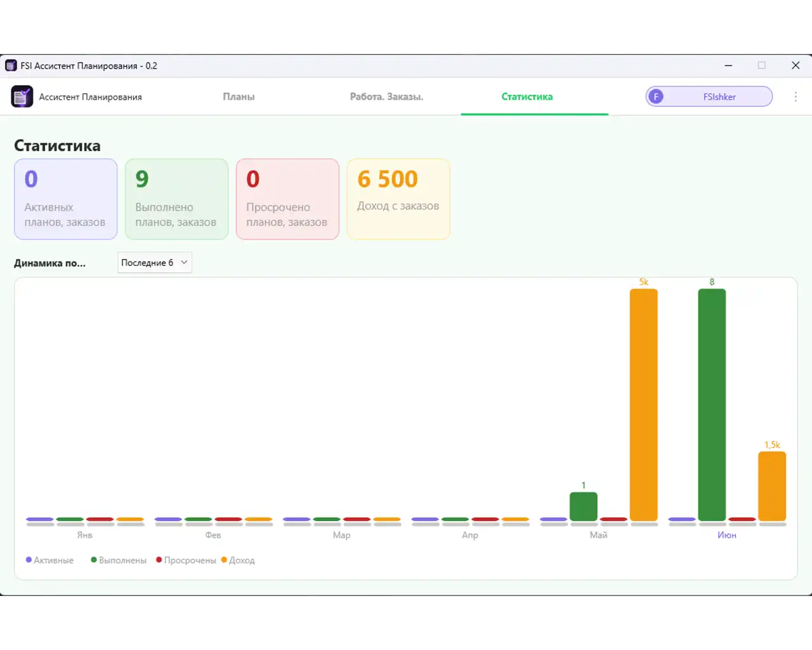Click the Просрочено планов card showing 0
Image resolution: width=812 pixels, height=650 pixels.
coord(287,199)
